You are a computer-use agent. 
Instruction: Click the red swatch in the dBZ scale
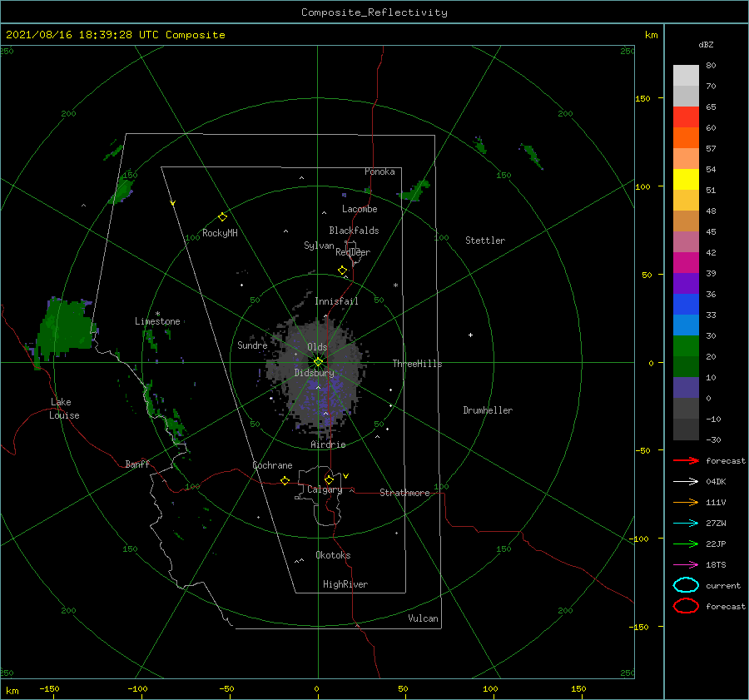[x=686, y=117]
